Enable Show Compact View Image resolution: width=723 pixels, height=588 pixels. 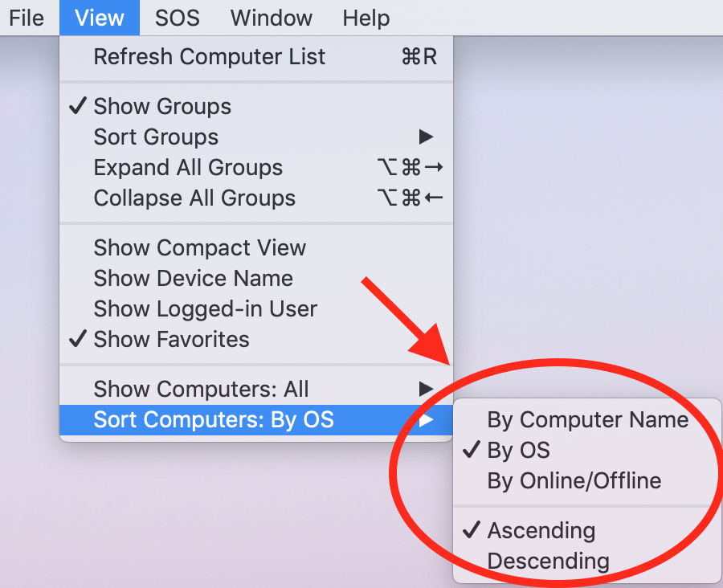click(256, 247)
